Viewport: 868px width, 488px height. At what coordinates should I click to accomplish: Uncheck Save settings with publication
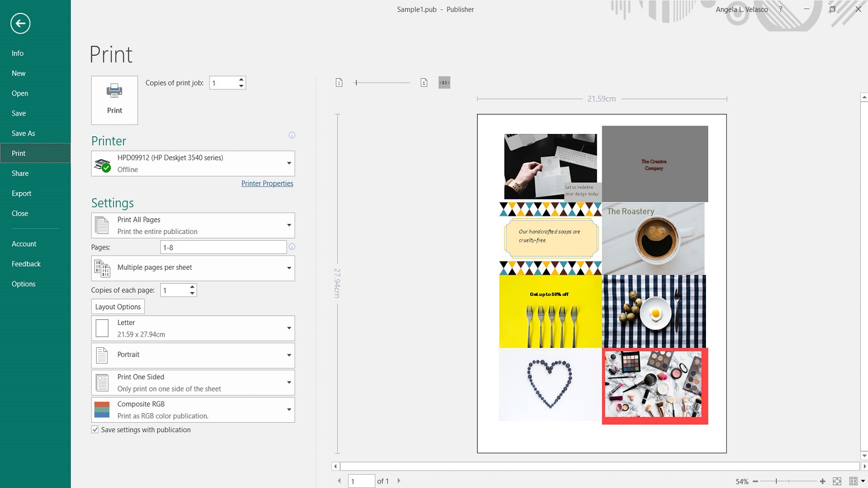(x=95, y=430)
